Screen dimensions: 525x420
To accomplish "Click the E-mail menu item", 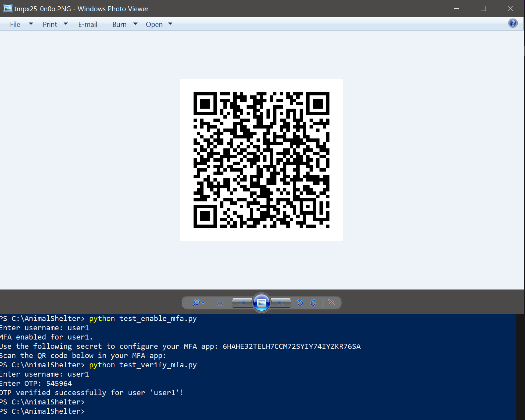I will tap(88, 24).
